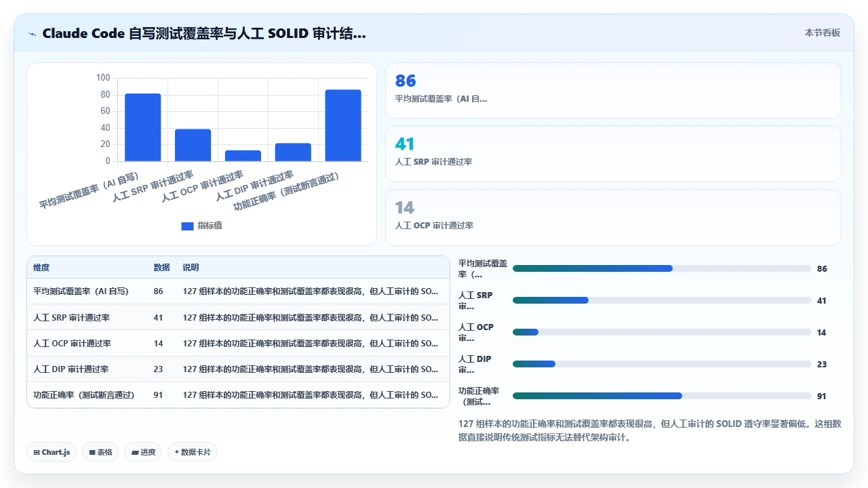Open the stat card showing 86
The height and width of the screenshot is (488, 868).
click(x=613, y=91)
